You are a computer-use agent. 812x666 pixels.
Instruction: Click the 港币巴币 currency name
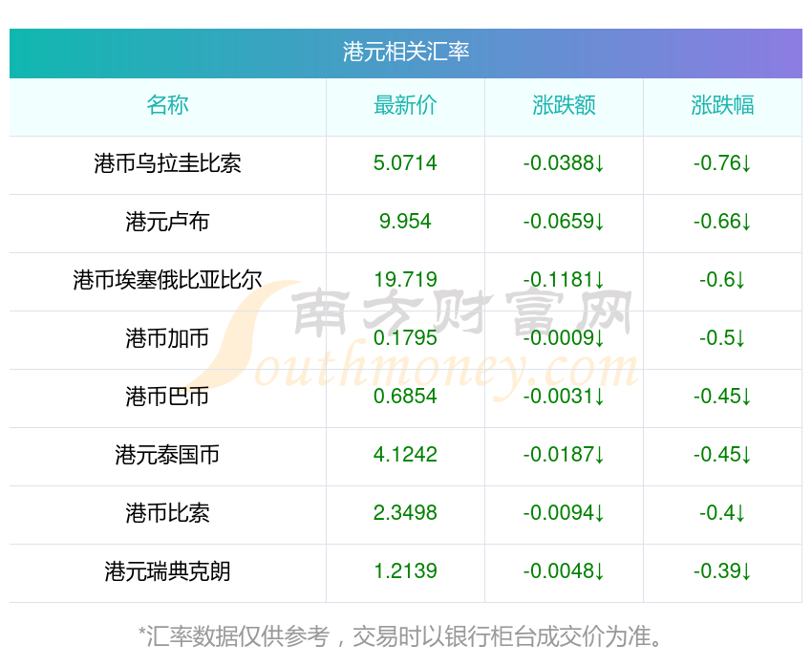tap(167, 397)
